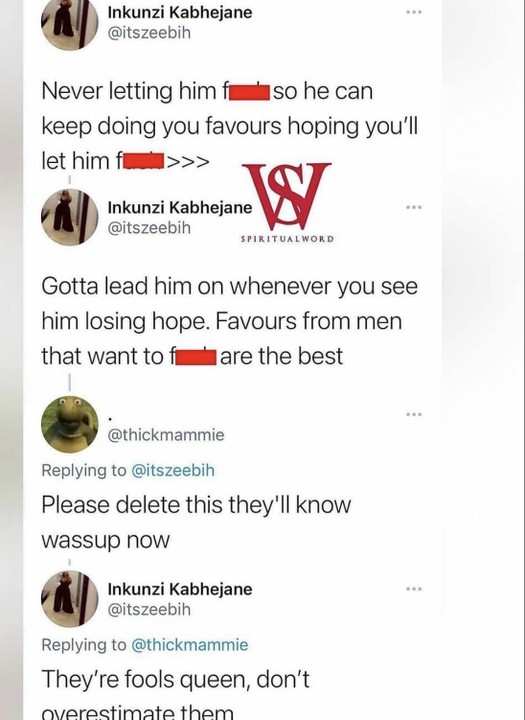525x720 pixels.
Task: Open avatar beside the last Inkunzi reply
Action: (70, 599)
